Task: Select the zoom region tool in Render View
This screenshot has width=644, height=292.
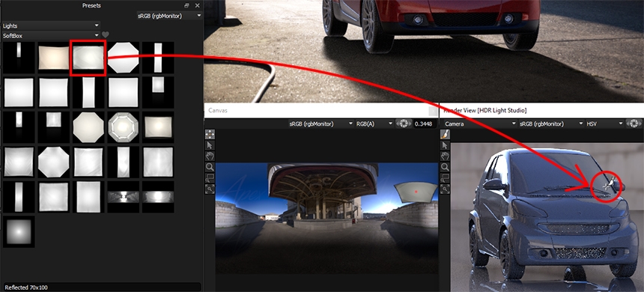Action: (445, 178)
